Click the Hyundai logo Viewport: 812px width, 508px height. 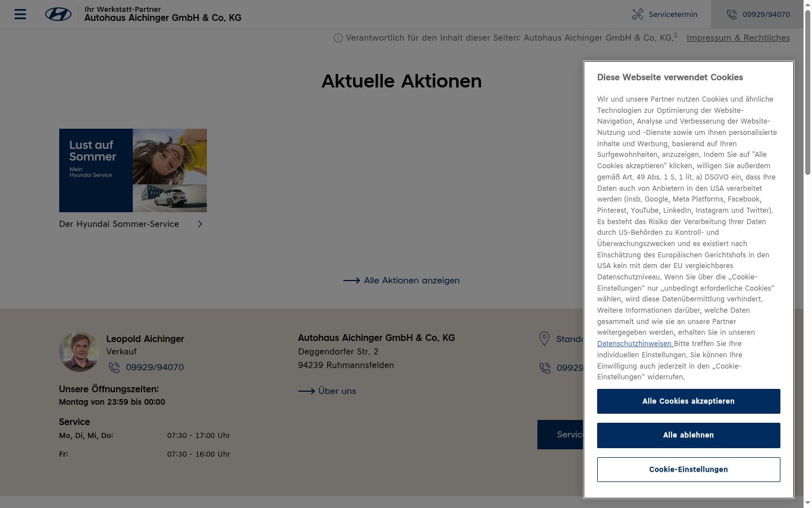pyautogui.click(x=58, y=14)
